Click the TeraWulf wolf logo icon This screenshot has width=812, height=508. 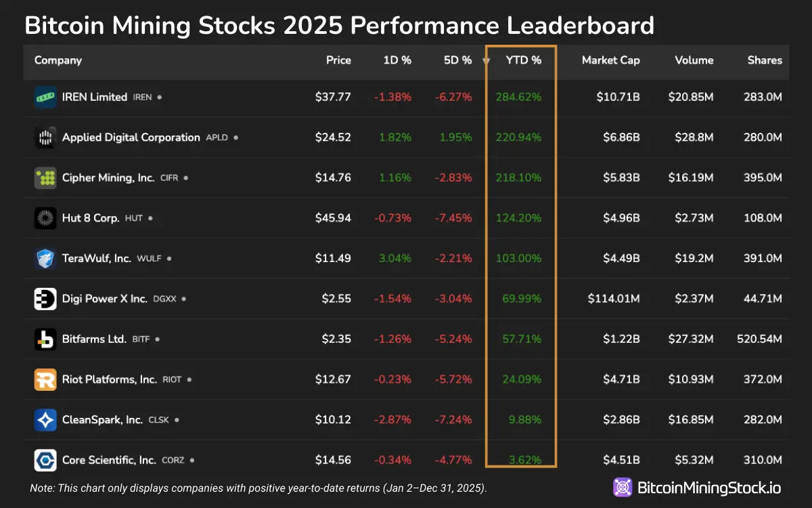point(45,259)
